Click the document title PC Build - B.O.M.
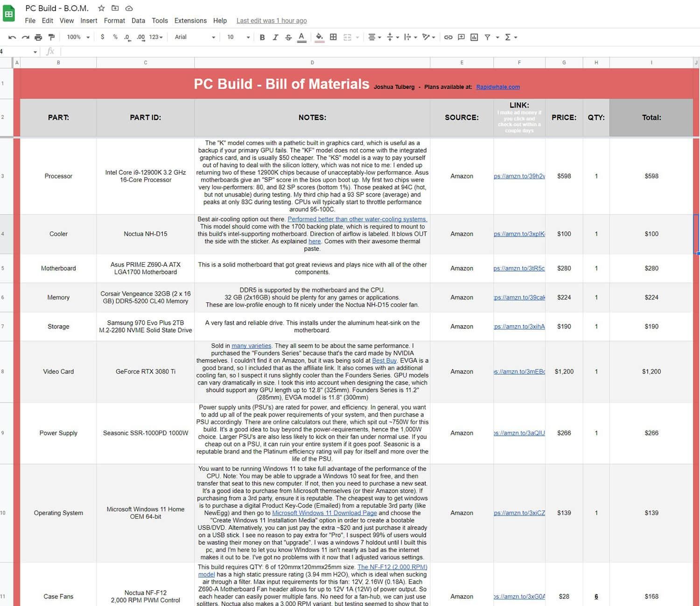Screen dimensions: 700x606 tap(57, 8)
